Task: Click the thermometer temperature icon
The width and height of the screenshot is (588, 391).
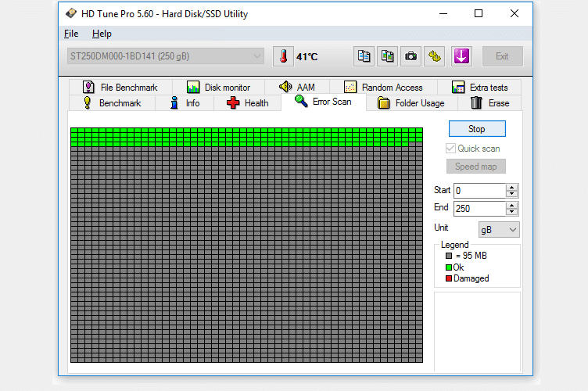Action: tap(283, 56)
